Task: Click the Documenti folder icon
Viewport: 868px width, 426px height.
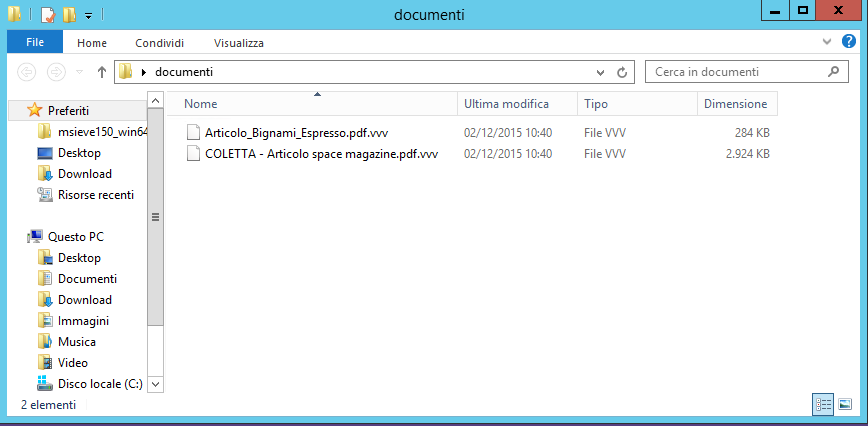Action: coord(45,278)
